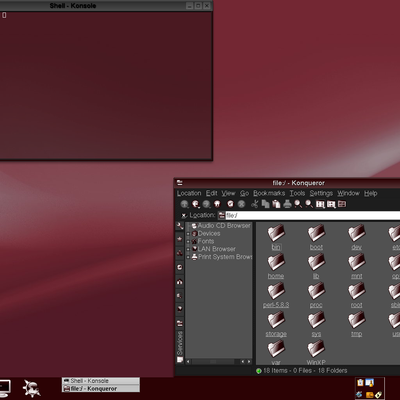This screenshot has width=400, height=400.
Task: Open the Back button history dropdown arrow
Action: tap(199, 207)
